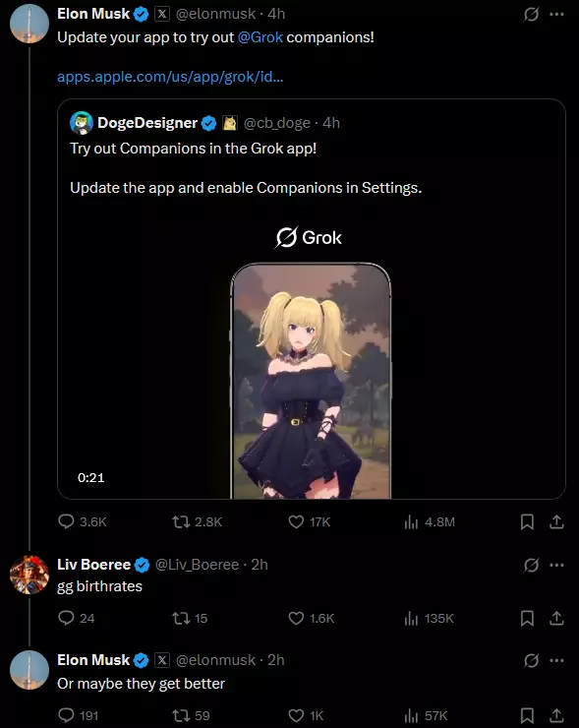The image size is (579, 728).
Task: Open the three-dot menu on Liv Boeree's reply
Action: [556, 565]
